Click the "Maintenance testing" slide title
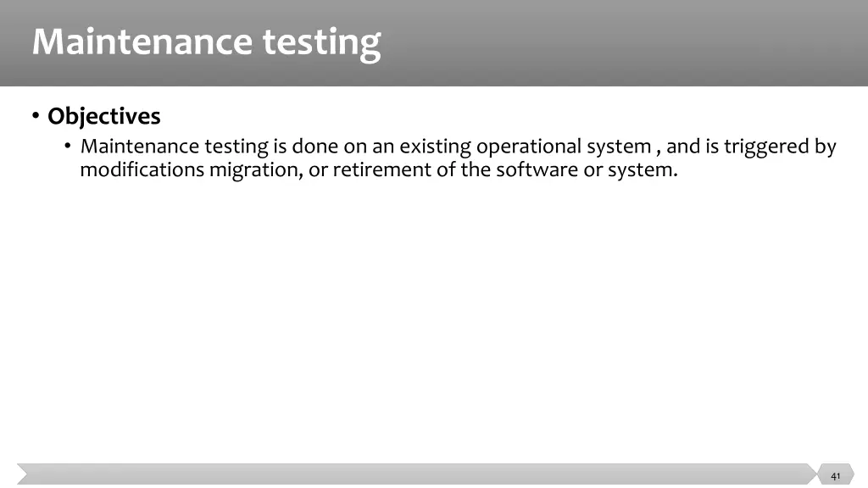This screenshot has height=488, width=868. click(206, 42)
